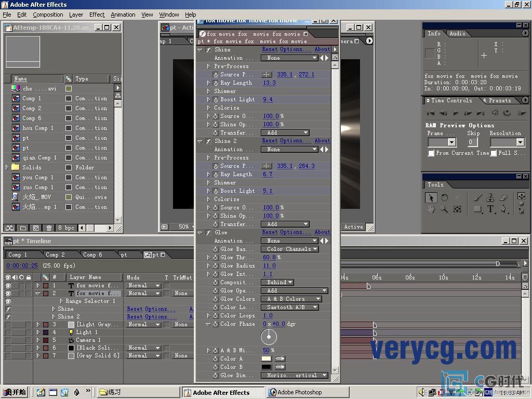Image resolution: width=532 pixels, height=399 pixels.
Task: Select the Pen tool in Tools panel
Action: pos(503,209)
